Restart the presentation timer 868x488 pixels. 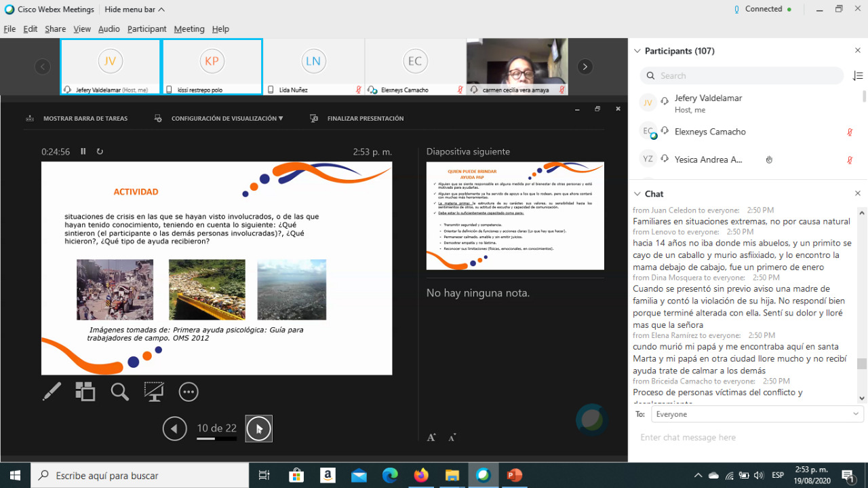(x=100, y=152)
